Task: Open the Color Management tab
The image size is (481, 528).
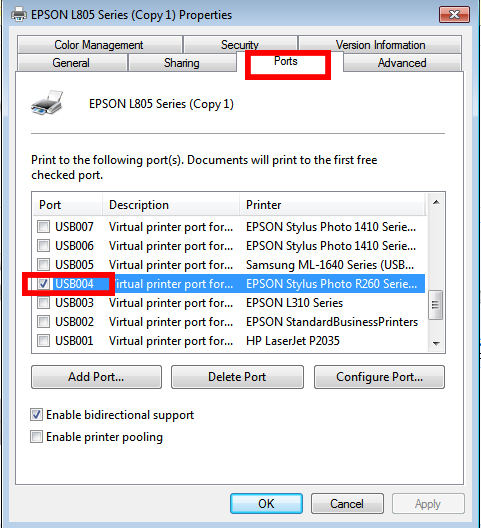Action: coord(99,44)
